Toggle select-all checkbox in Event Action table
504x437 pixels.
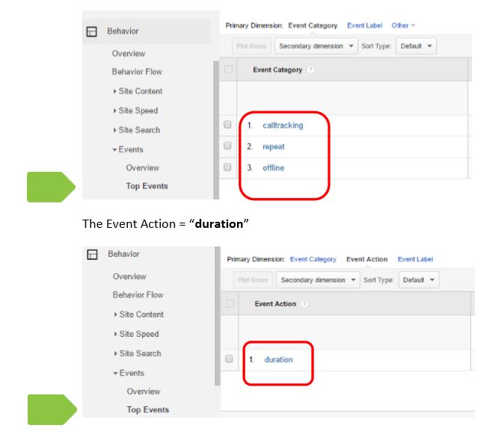pyautogui.click(x=230, y=303)
